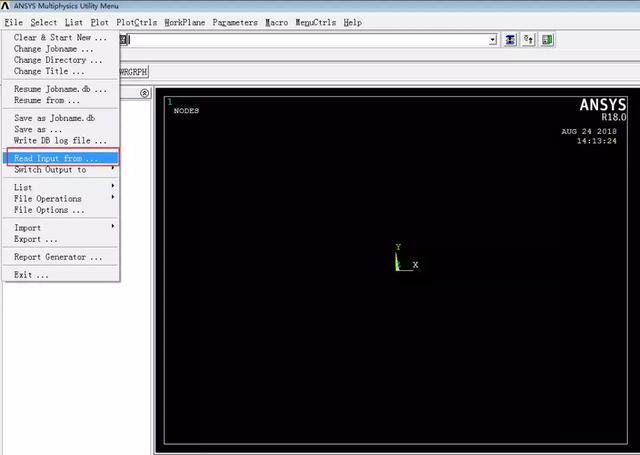The image size is (640, 455).
Task: Collapse the Main Menu panel chevron
Action: tap(144, 93)
